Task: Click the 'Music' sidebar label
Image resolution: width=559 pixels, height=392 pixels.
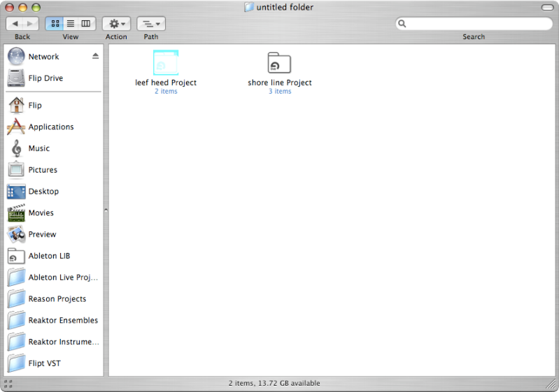Action: coord(39,148)
